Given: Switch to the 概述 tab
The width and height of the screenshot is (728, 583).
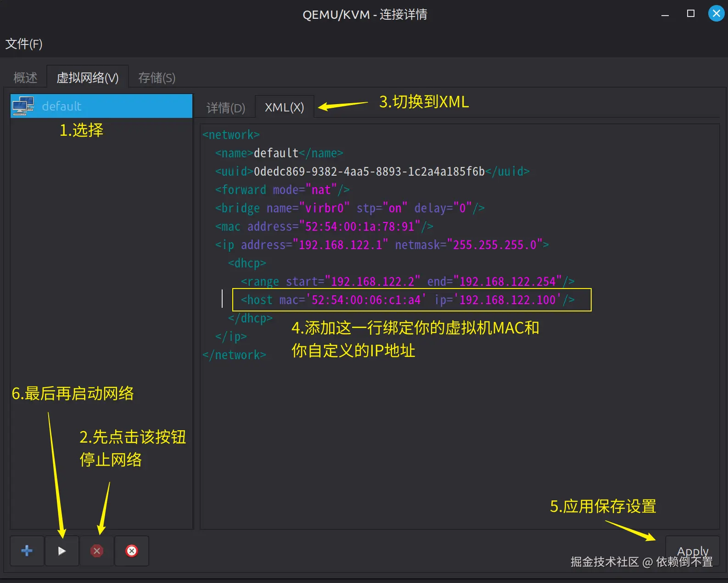Looking at the screenshot, I should (25, 78).
